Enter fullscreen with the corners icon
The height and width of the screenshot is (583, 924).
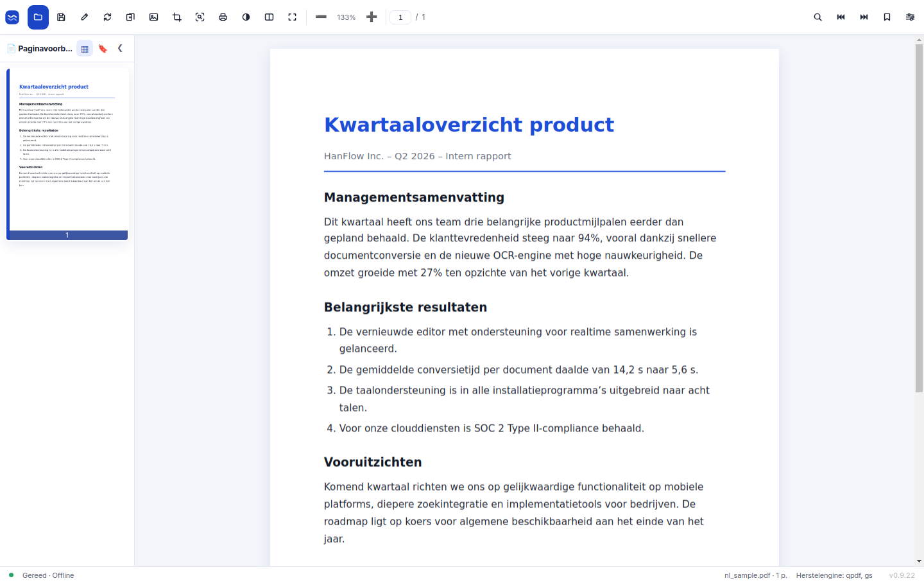(x=292, y=17)
